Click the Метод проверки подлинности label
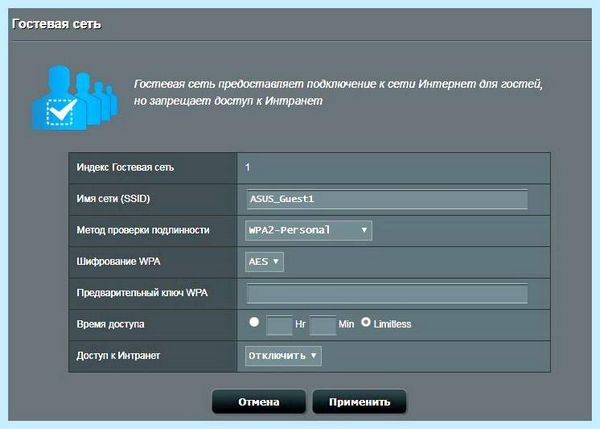Screen dimensions: 600x429 [143, 230]
